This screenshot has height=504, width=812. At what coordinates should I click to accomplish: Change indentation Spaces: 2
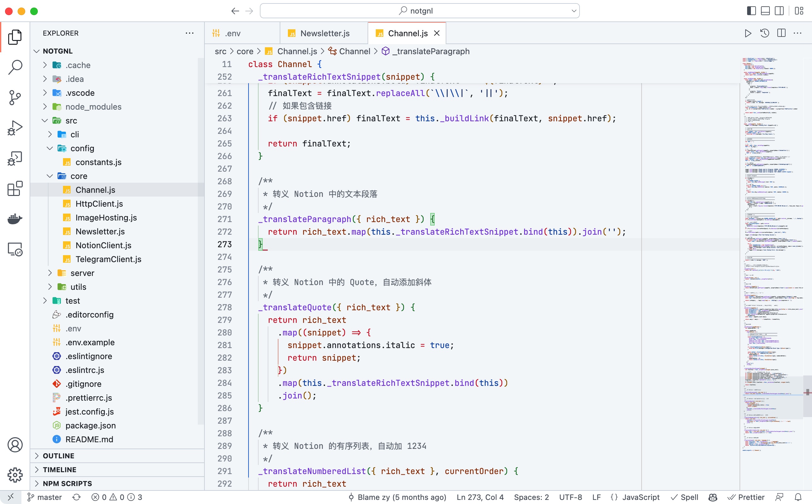pos(531,497)
